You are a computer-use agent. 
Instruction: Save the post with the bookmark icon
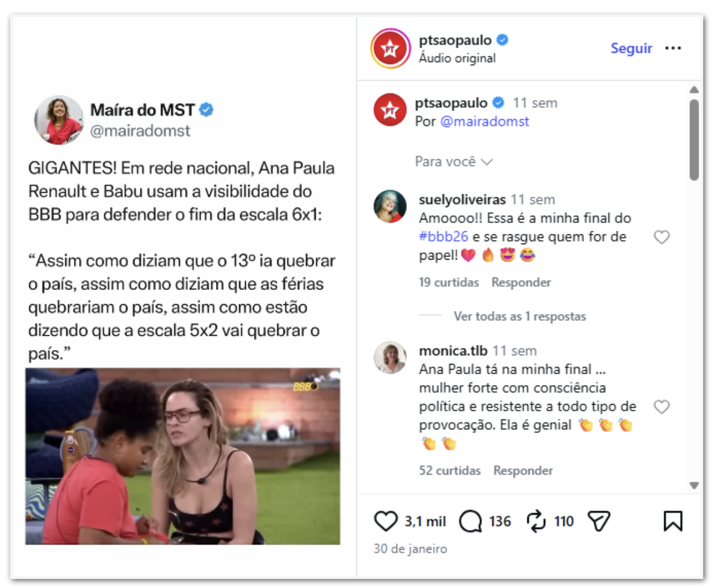click(x=673, y=522)
